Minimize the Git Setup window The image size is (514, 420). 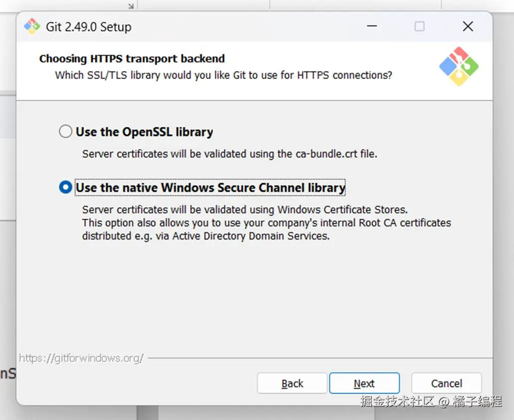tap(371, 26)
